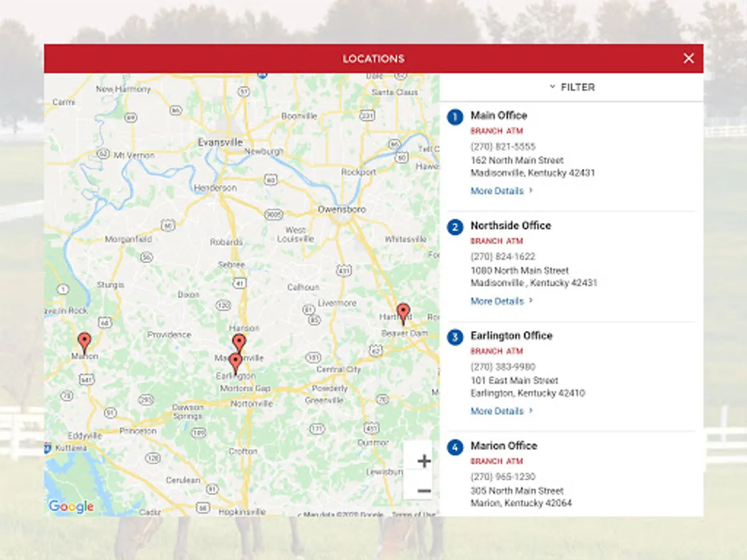Screen dimensions: 747x560
Task: Click phone number (270) 383-9980
Action: [503, 366]
